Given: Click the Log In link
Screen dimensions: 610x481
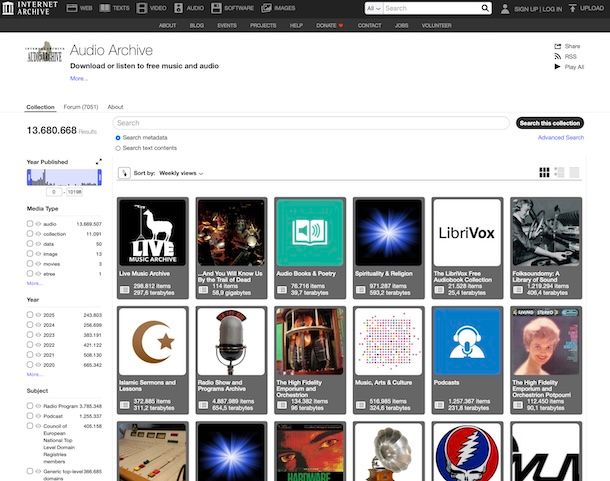Looking at the screenshot, I should (x=552, y=9).
